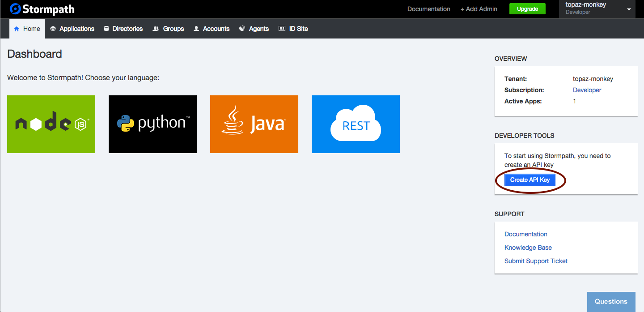Go to the Applications tab label
Image resolution: width=644 pixels, height=312 pixels.
pos(77,29)
